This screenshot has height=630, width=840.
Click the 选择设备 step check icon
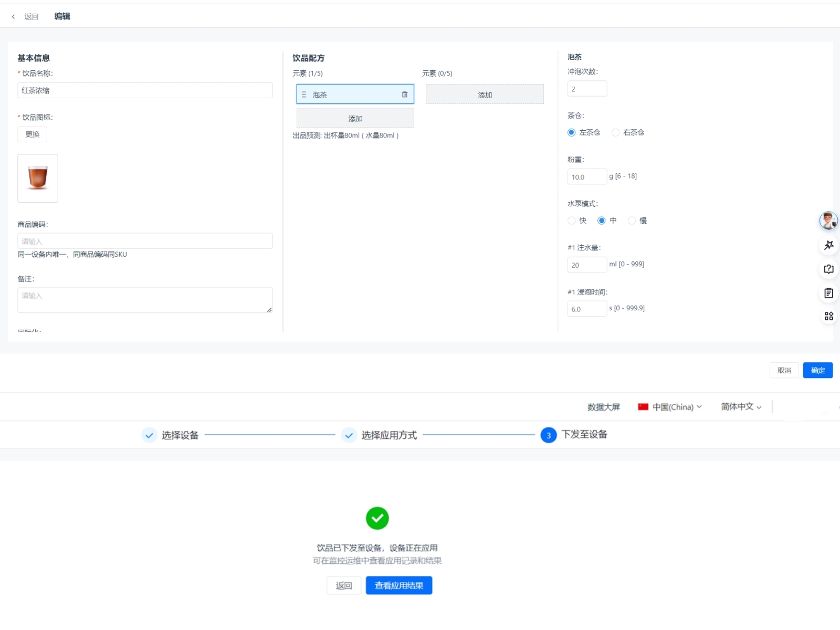(149, 435)
